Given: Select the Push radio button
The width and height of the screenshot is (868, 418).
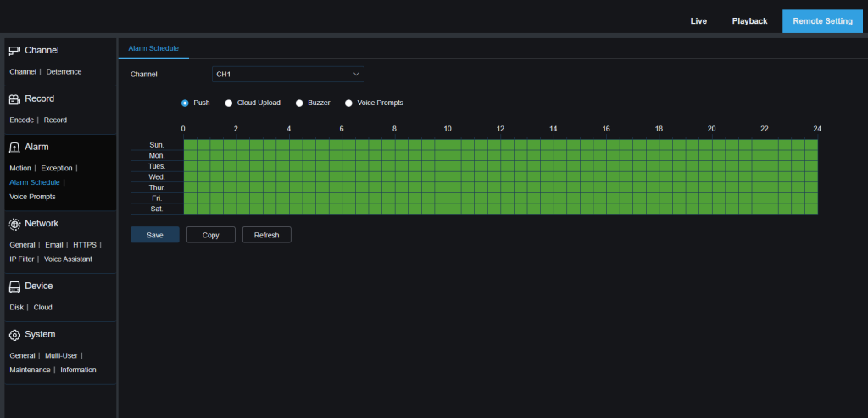Looking at the screenshot, I should pyautogui.click(x=185, y=103).
